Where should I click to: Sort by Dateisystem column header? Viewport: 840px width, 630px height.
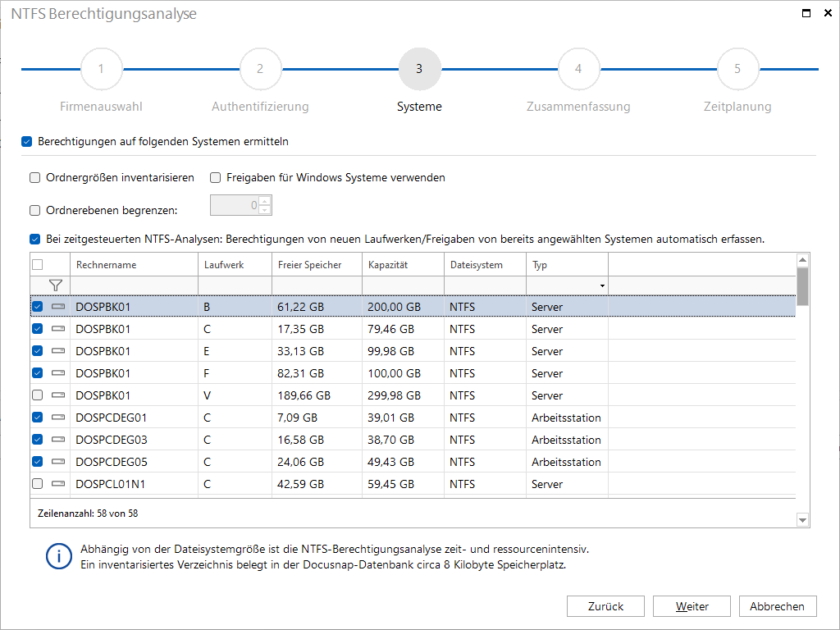click(x=486, y=265)
